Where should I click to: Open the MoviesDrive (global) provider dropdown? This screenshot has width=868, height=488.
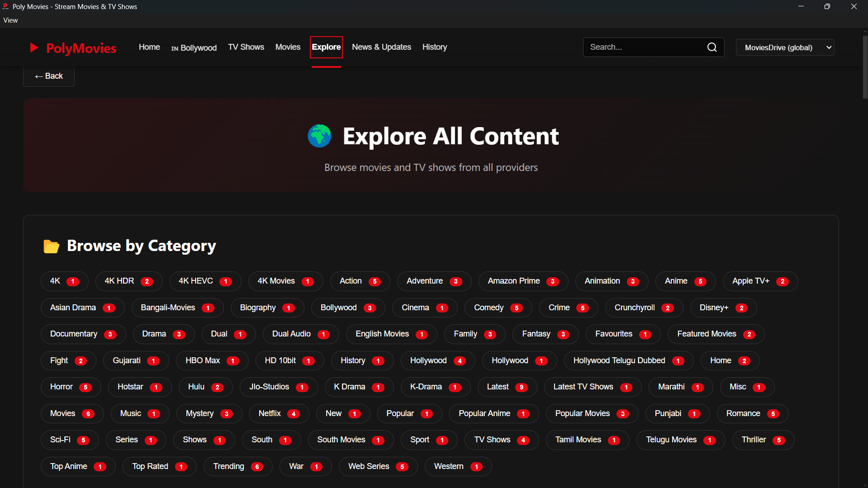[785, 47]
